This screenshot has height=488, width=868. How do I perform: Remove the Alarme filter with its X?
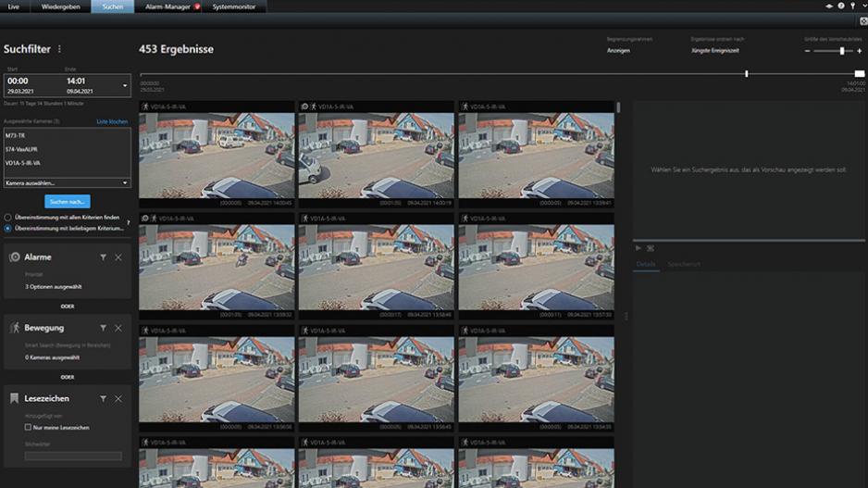[118, 257]
